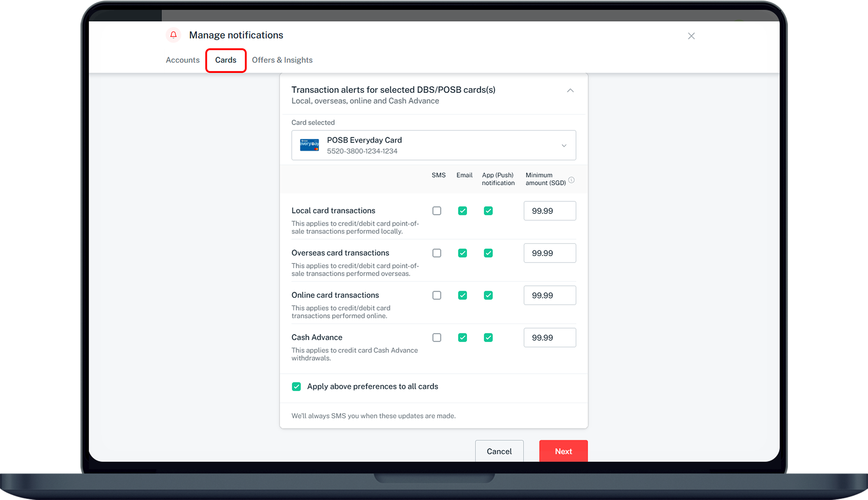Image resolution: width=868 pixels, height=500 pixels.
Task: Click the minimum amount info icon
Action: tap(571, 180)
